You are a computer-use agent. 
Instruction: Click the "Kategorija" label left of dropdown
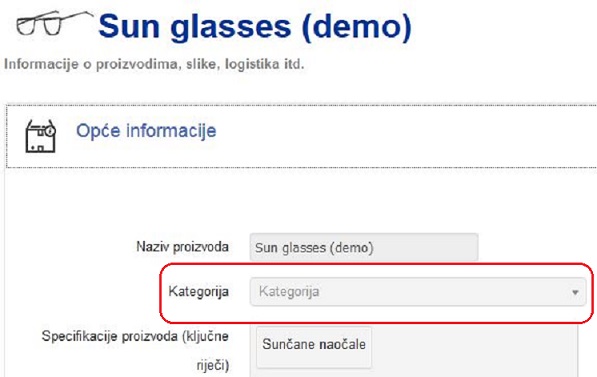[198, 292]
